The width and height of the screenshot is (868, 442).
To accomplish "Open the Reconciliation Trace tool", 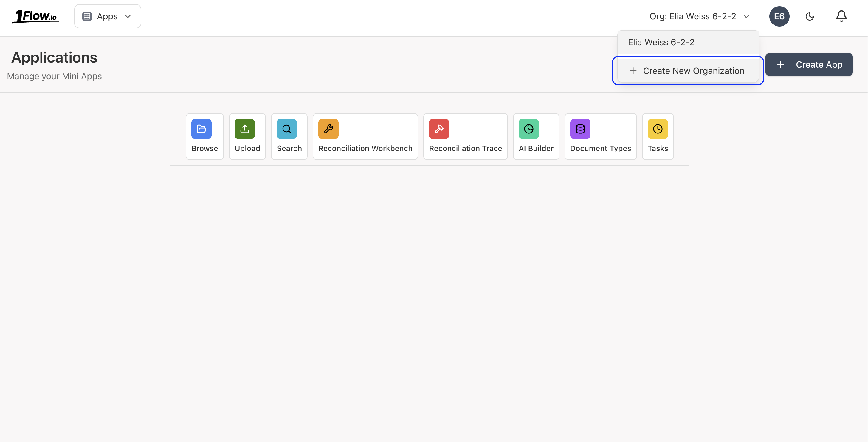I will coord(465,136).
